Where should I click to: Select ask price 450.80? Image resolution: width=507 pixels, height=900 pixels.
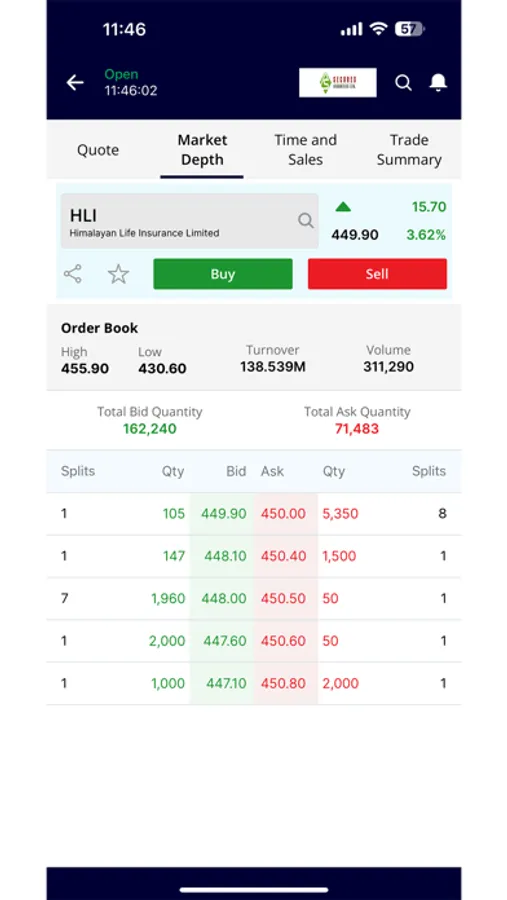pyautogui.click(x=283, y=684)
